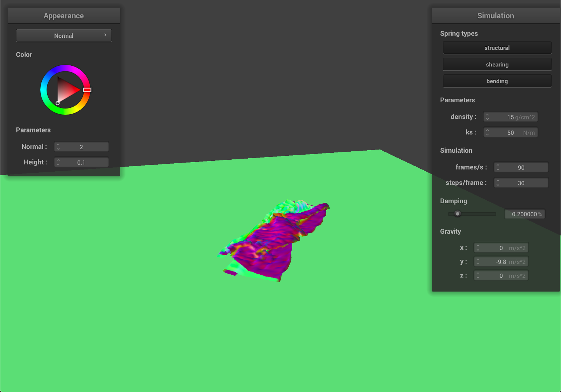This screenshot has width=561, height=392.
Task: Toggle the structural spring type button
Action: click(497, 48)
